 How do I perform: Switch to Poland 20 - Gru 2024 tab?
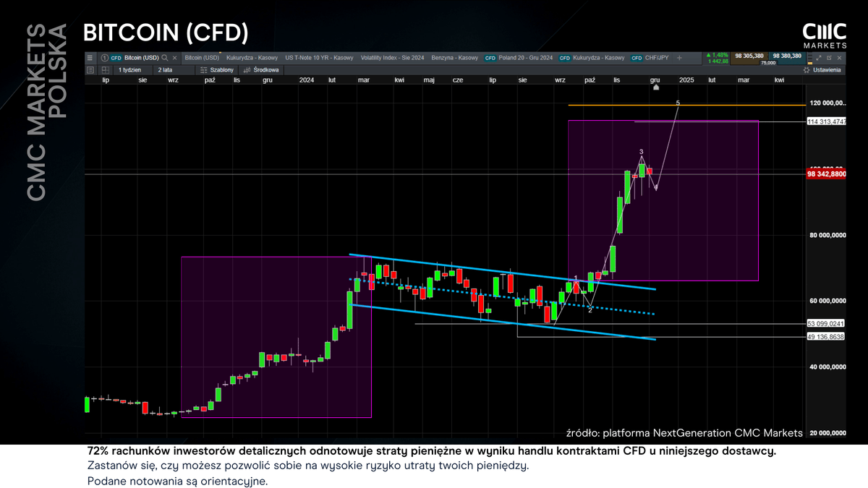tap(518, 58)
